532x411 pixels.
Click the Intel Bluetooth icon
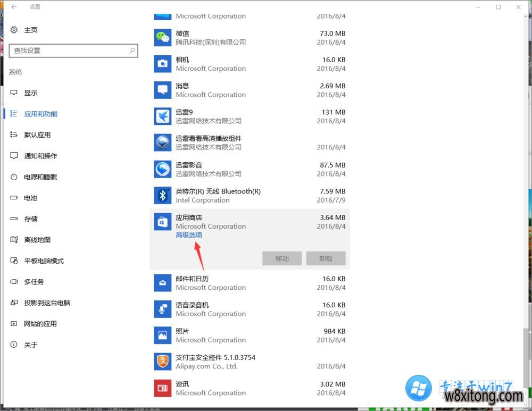(162, 195)
